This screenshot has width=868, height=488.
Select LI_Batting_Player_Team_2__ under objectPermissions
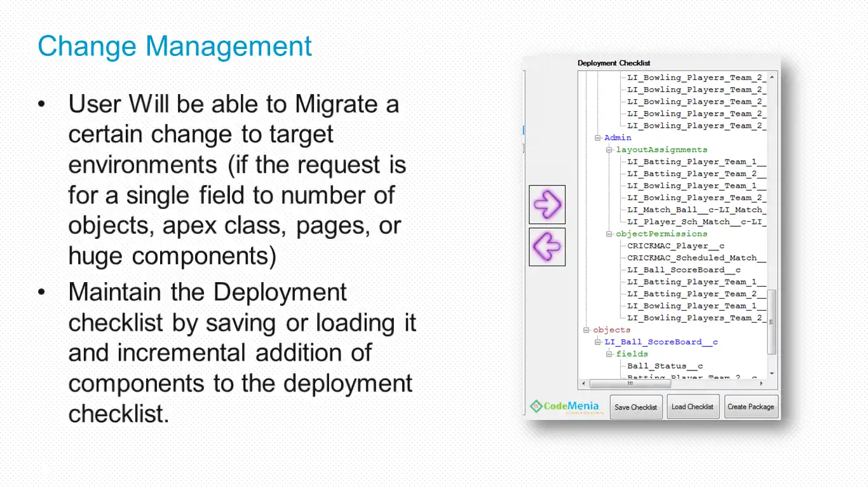coord(696,294)
